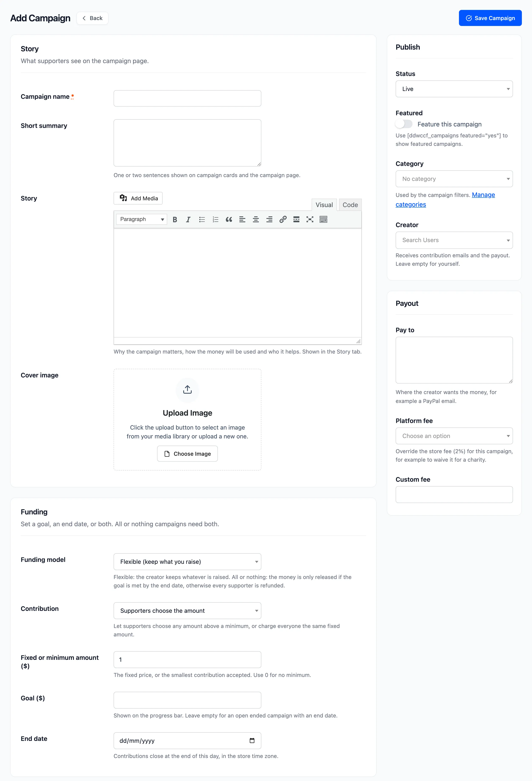Screen dimensions: 532x781
Task: Click the Short summary resize grip
Action: point(259,164)
